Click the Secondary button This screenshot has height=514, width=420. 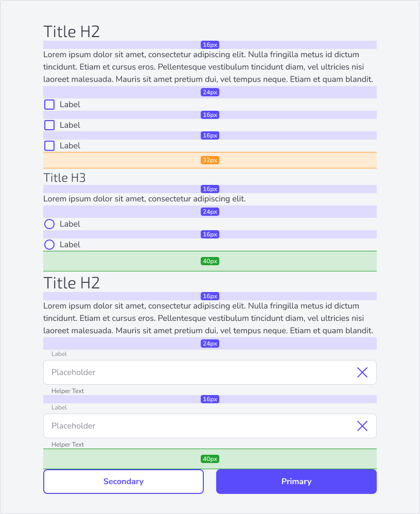pos(124,482)
